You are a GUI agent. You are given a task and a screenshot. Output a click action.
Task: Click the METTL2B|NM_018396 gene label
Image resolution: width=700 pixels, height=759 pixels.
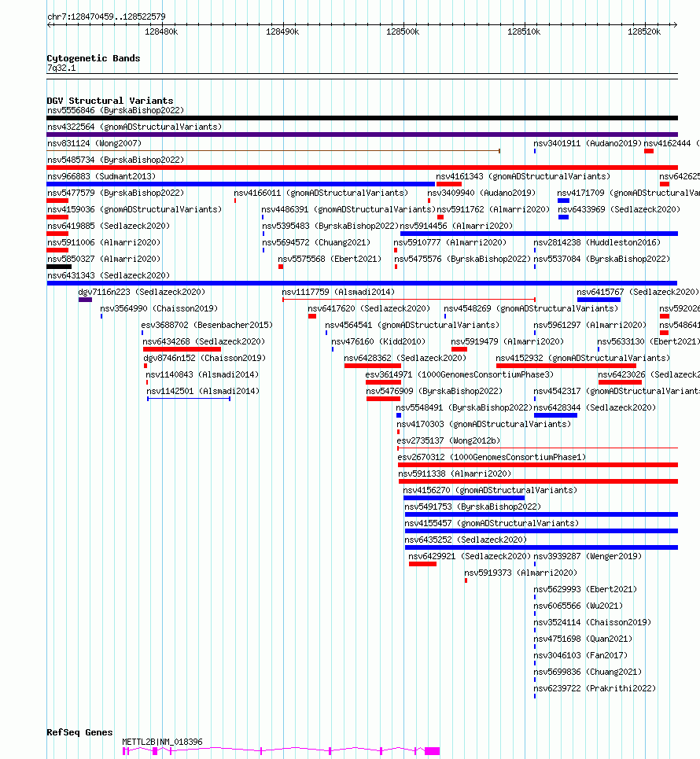[162, 742]
